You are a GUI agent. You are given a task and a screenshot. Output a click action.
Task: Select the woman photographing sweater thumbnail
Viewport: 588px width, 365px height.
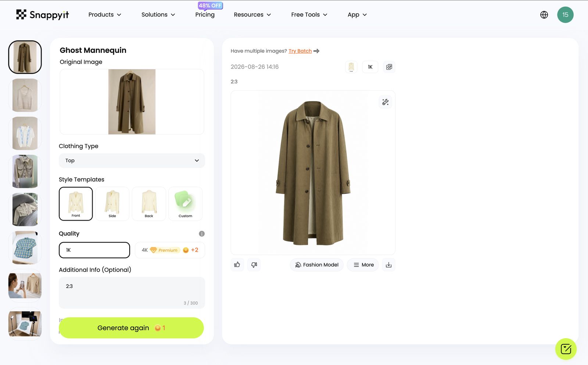click(25, 286)
